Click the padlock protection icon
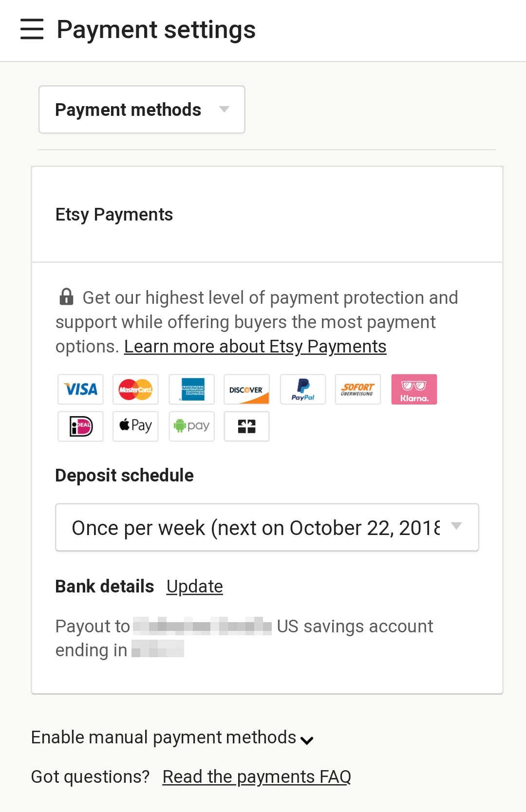526x812 pixels. [x=66, y=297]
